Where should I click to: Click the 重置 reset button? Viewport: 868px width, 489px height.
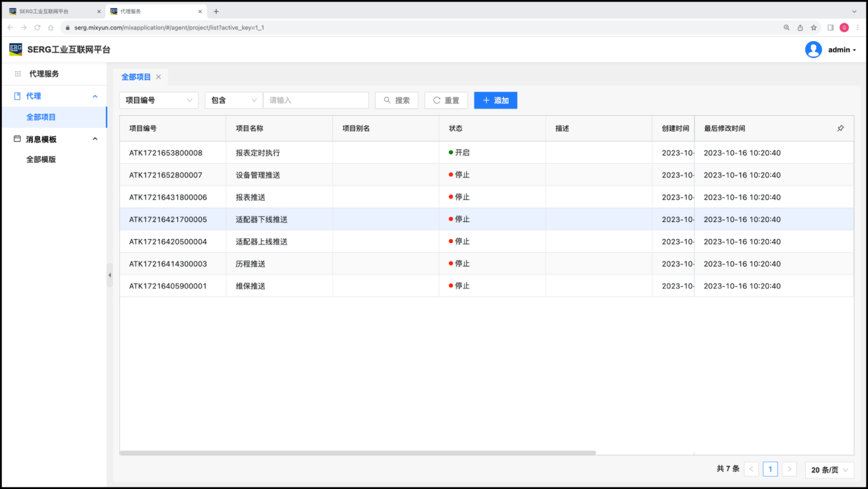point(446,100)
